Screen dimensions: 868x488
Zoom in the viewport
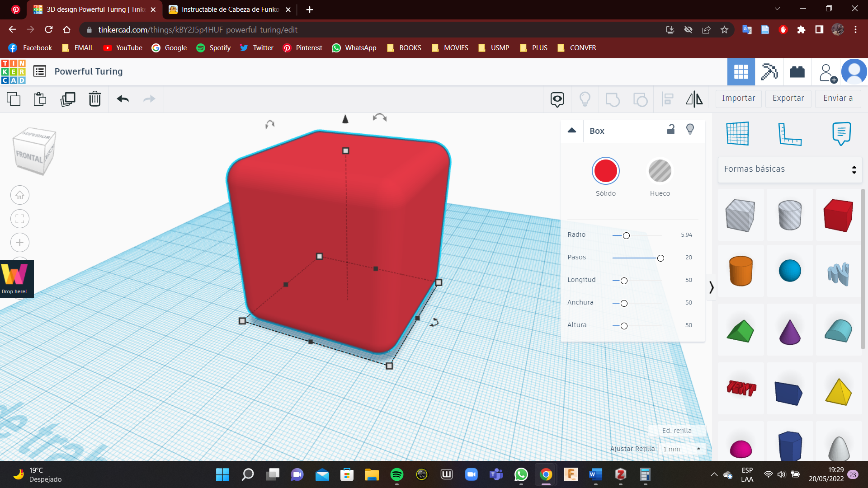coord(20,243)
